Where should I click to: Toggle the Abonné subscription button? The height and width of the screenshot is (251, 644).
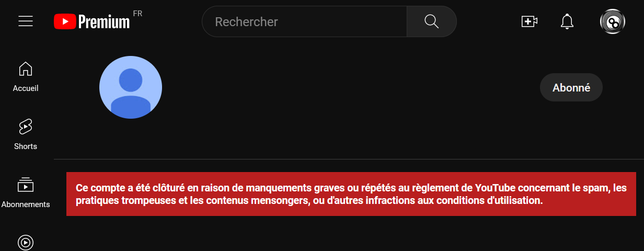pyautogui.click(x=571, y=88)
